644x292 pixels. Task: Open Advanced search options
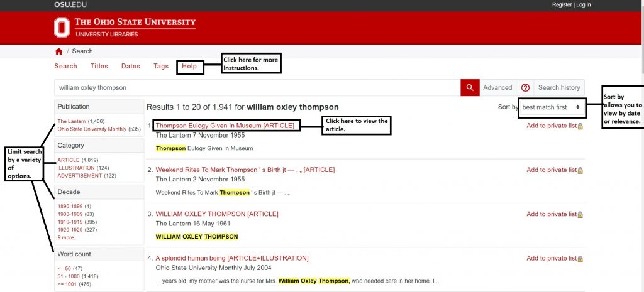(497, 88)
